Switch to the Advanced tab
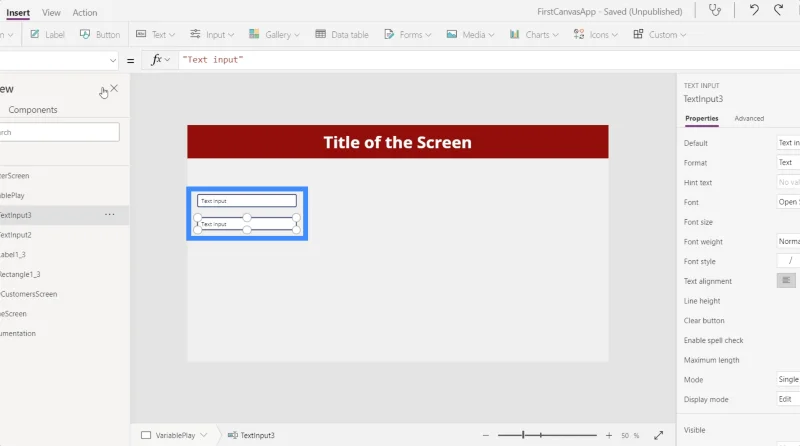 [x=749, y=118]
